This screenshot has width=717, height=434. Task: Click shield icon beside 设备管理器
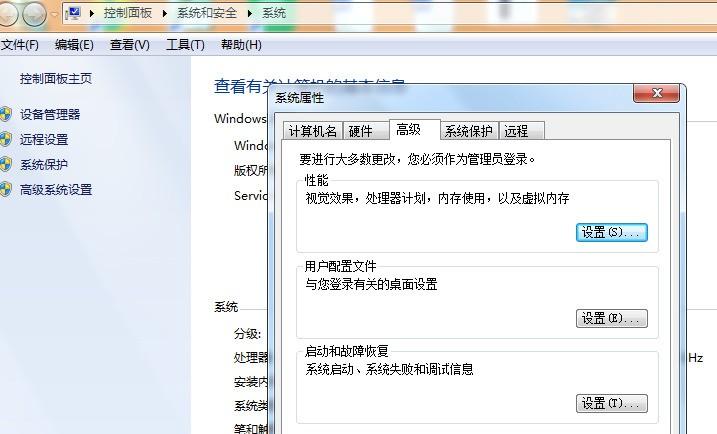(x=5, y=114)
